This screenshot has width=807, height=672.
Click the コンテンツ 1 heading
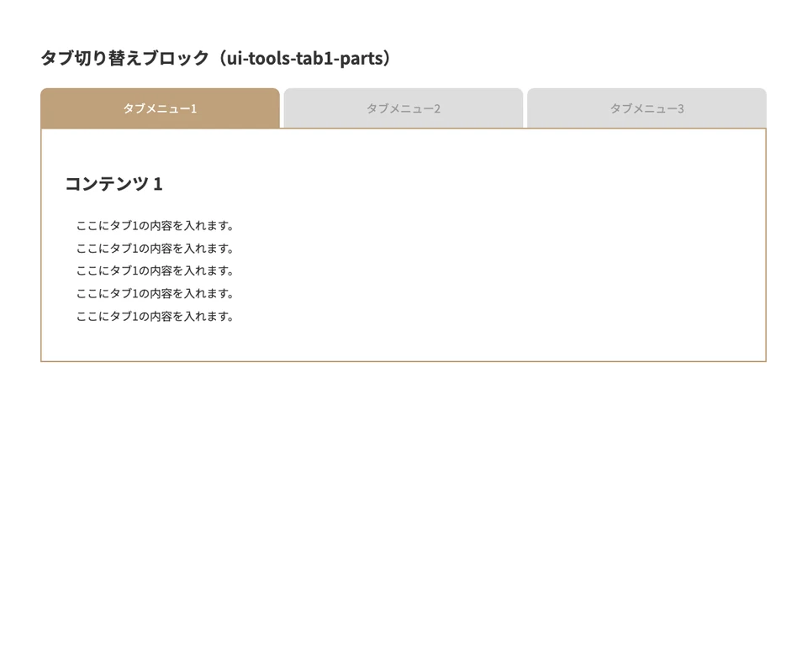113,183
